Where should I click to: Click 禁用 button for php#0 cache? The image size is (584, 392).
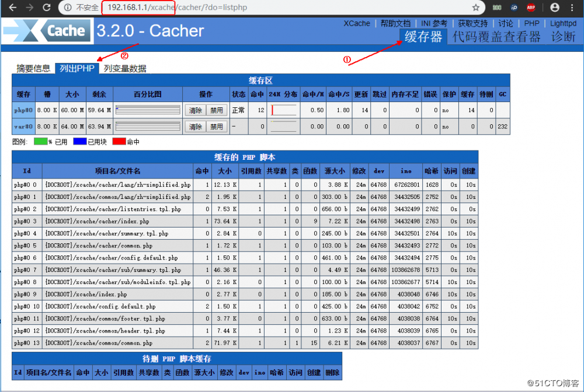pos(217,110)
